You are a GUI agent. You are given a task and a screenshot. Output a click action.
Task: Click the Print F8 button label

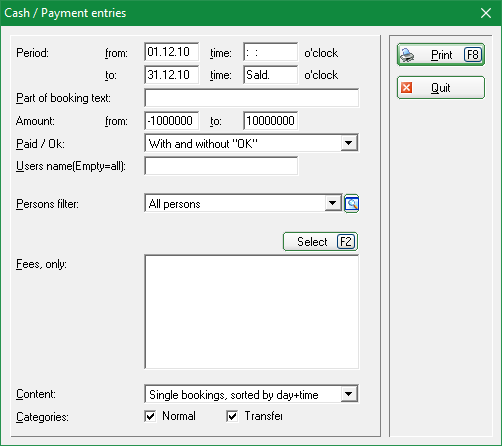click(441, 55)
